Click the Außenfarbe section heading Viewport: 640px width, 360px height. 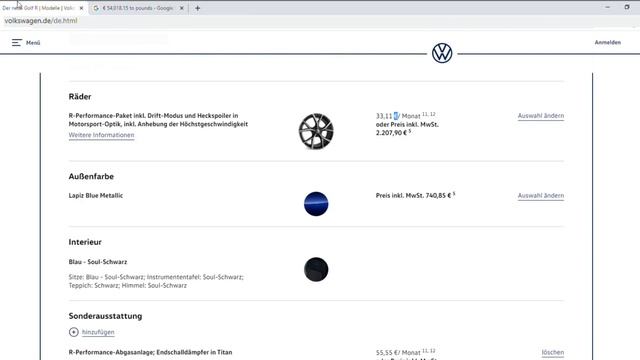[91, 176]
